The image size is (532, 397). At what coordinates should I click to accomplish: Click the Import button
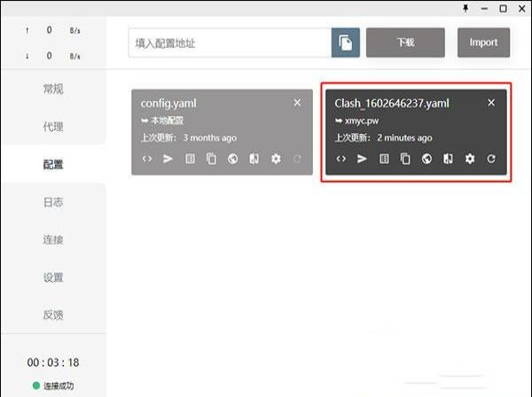[483, 43]
